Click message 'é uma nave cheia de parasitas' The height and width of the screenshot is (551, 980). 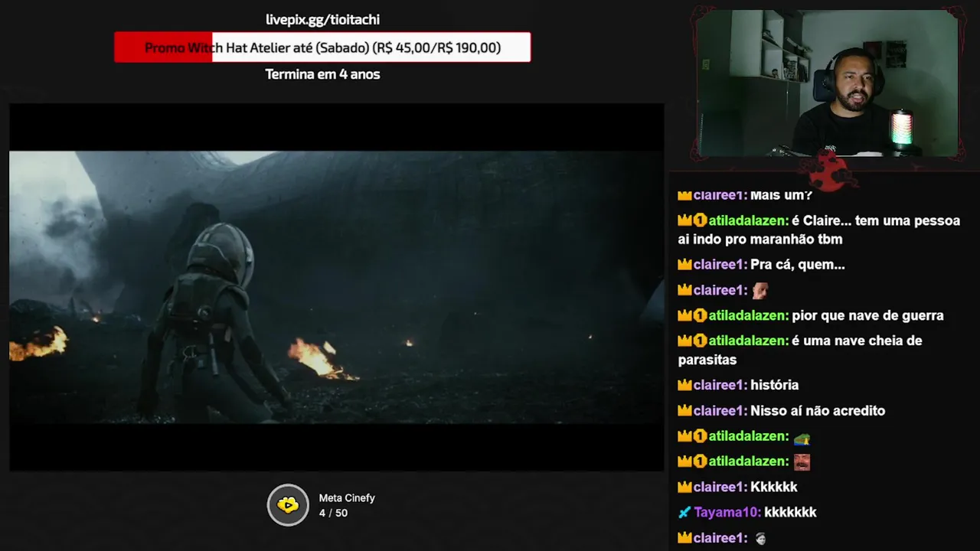click(800, 350)
